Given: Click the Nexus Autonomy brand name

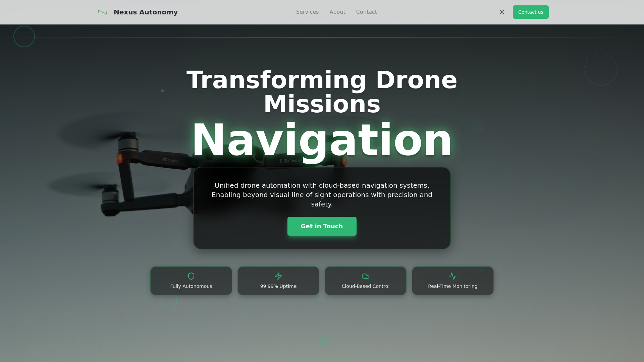Looking at the screenshot, I should point(146,12).
